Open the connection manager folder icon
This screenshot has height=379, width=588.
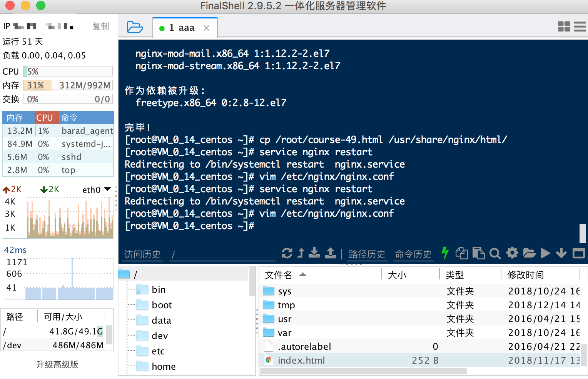coord(135,27)
